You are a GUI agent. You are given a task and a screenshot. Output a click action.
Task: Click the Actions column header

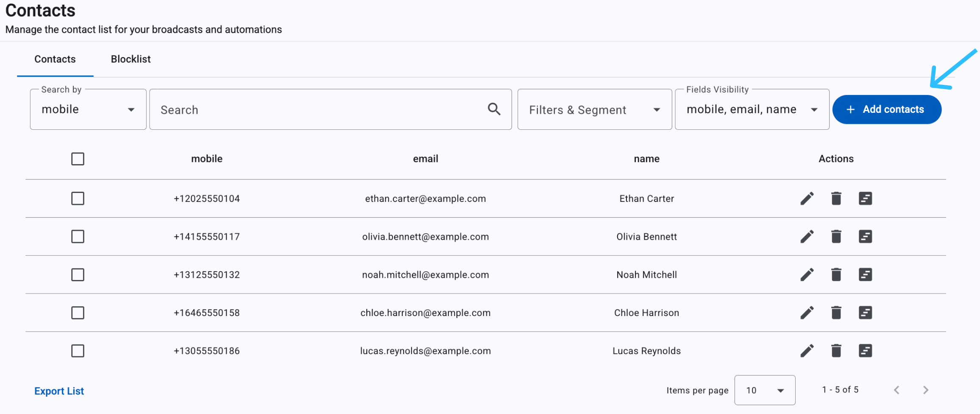[x=836, y=159]
